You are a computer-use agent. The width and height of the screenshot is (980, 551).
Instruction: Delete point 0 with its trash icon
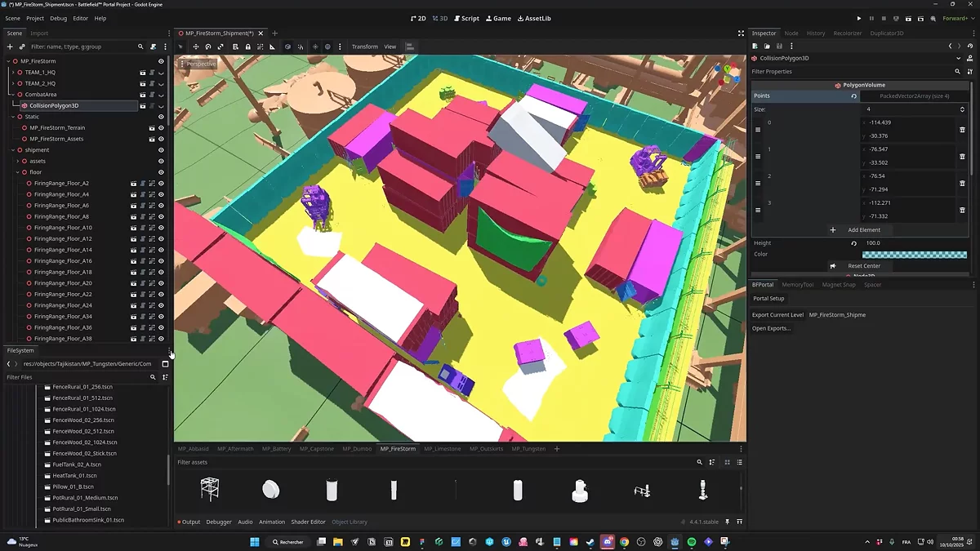click(962, 129)
